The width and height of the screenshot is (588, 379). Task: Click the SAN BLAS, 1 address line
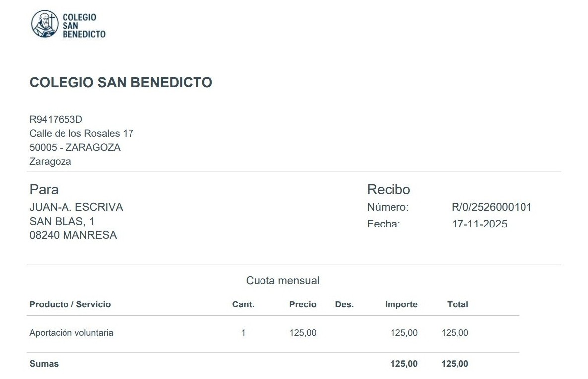click(x=62, y=221)
